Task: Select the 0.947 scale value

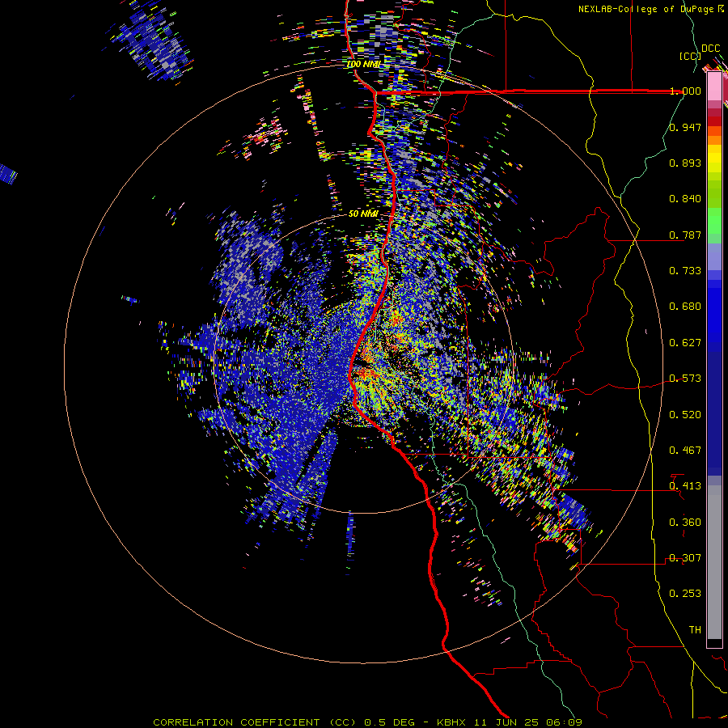Action: click(685, 127)
